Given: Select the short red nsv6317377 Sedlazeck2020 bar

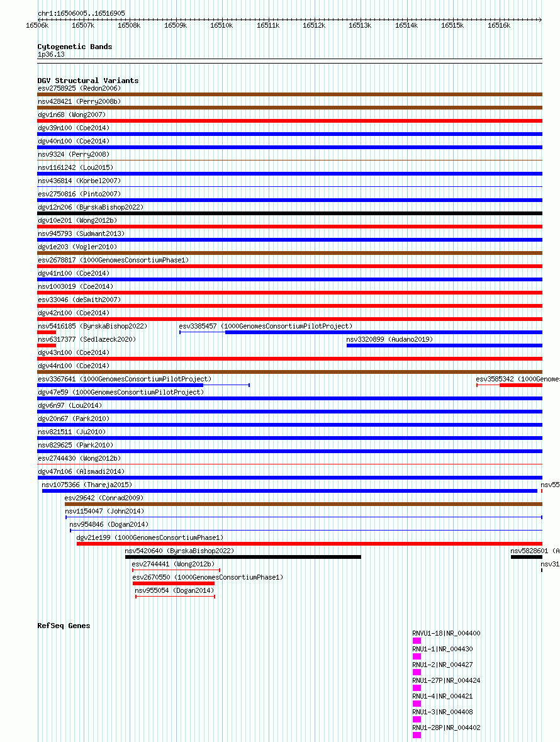Looking at the screenshot, I should [47, 346].
